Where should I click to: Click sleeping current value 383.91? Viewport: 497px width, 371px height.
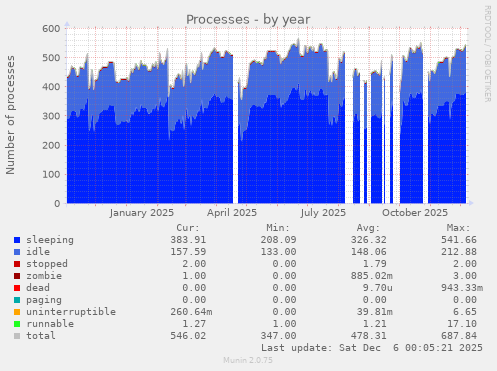188,240
